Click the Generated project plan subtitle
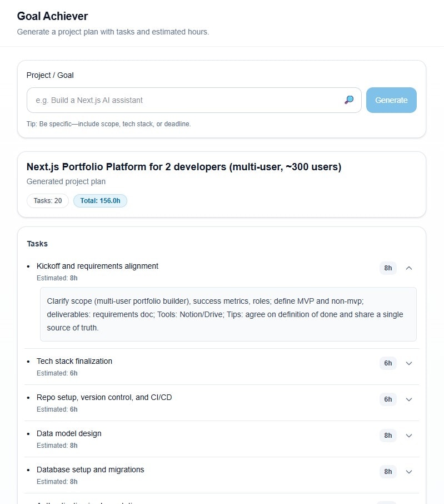The image size is (444, 504). point(66,181)
